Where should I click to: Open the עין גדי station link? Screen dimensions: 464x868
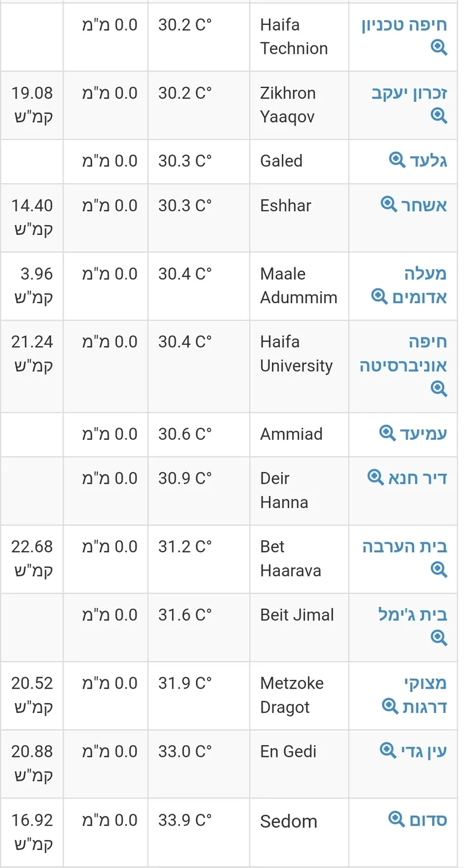424,752
